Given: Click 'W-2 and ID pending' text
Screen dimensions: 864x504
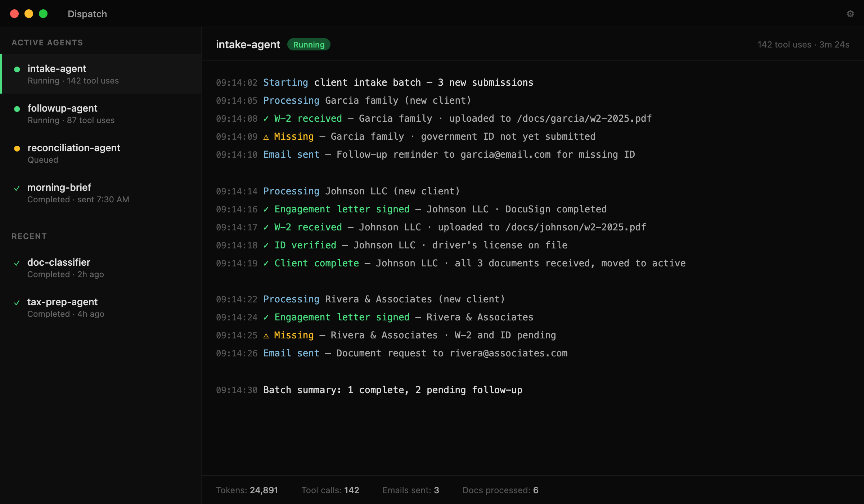Looking at the screenshot, I should point(505,335).
